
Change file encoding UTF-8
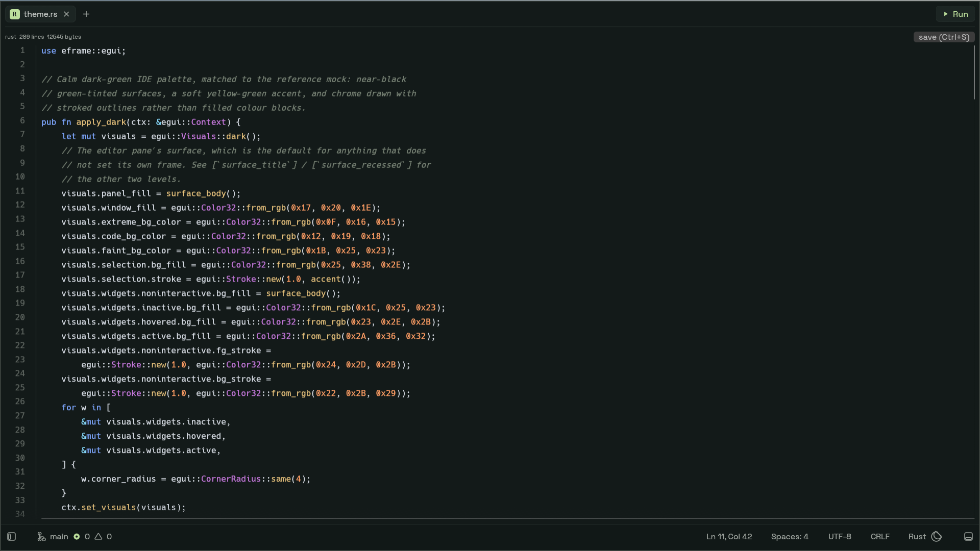[840, 536]
